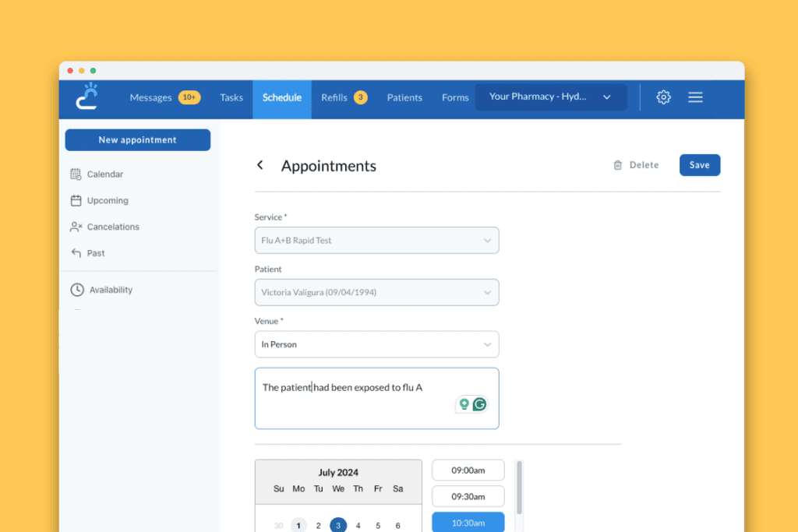
Task: Select July 5 in the calendar
Action: click(378, 526)
